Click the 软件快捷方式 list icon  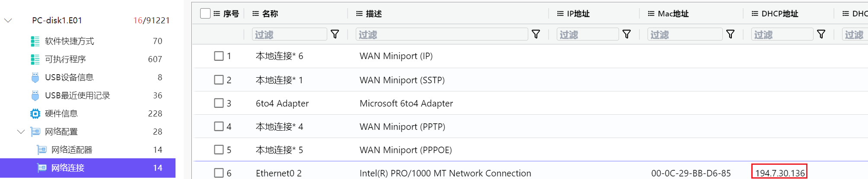click(x=35, y=41)
